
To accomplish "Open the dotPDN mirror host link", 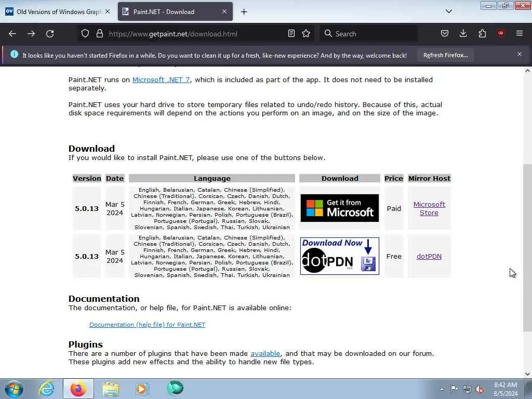I will coord(429,257).
